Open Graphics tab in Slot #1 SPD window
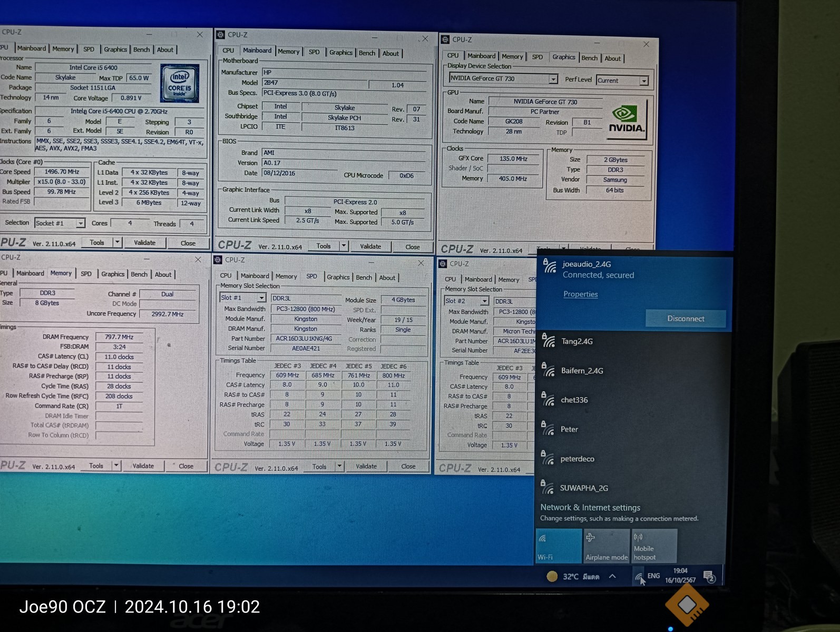The height and width of the screenshot is (632, 840). click(338, 277)
